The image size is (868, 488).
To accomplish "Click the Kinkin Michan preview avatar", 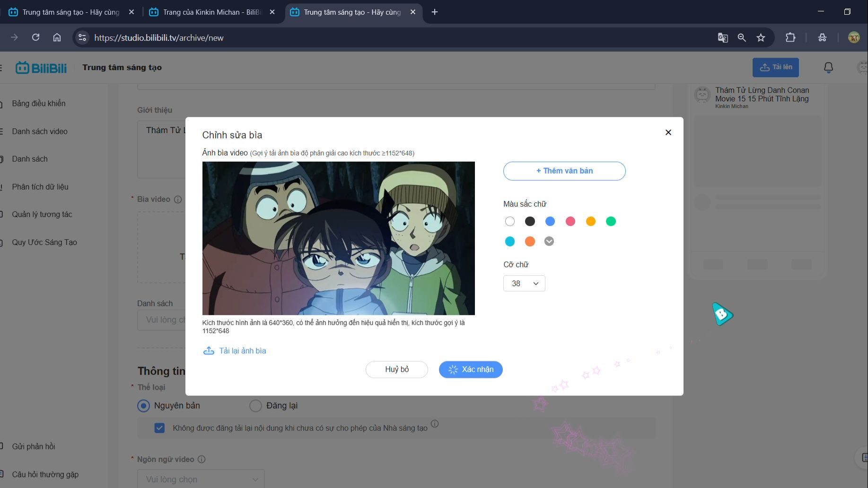I will (702, 95).
